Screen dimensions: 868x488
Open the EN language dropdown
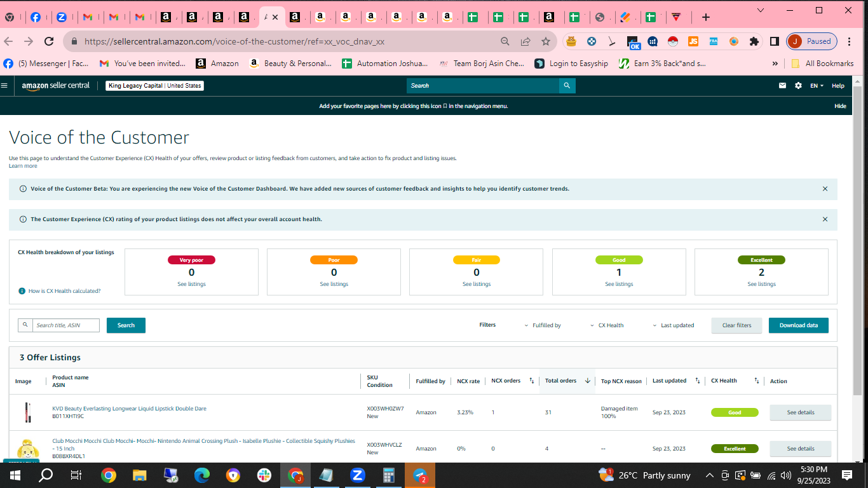click(x=817, y=86)
